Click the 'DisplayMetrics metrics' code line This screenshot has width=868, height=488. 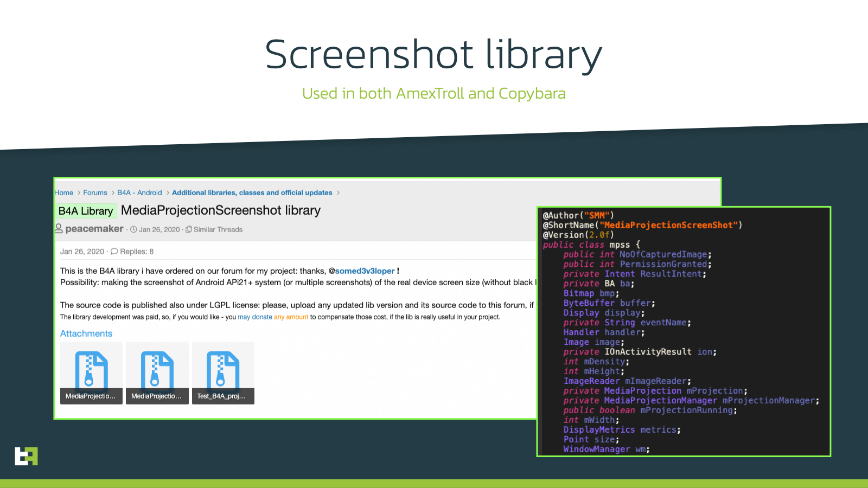622,430
